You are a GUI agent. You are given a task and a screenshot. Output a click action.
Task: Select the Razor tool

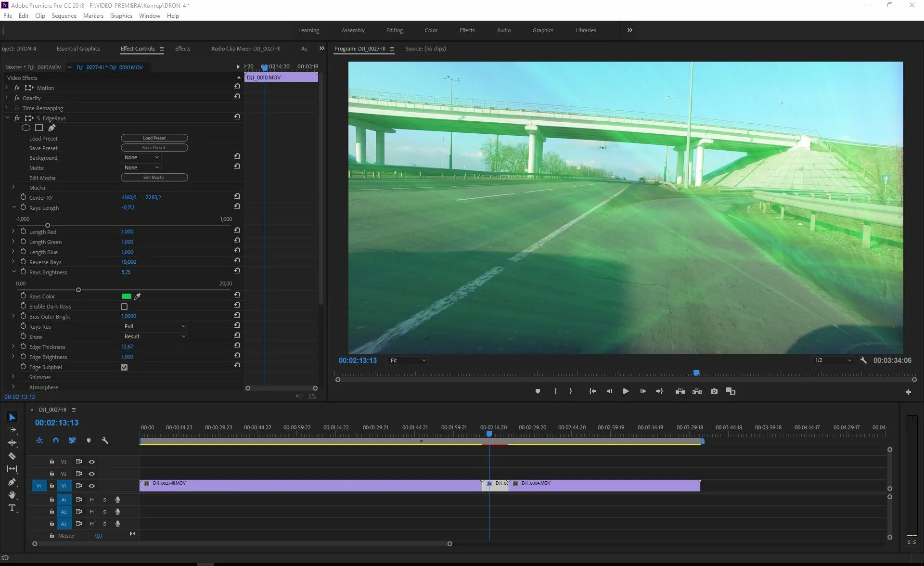tap(12, 456)
